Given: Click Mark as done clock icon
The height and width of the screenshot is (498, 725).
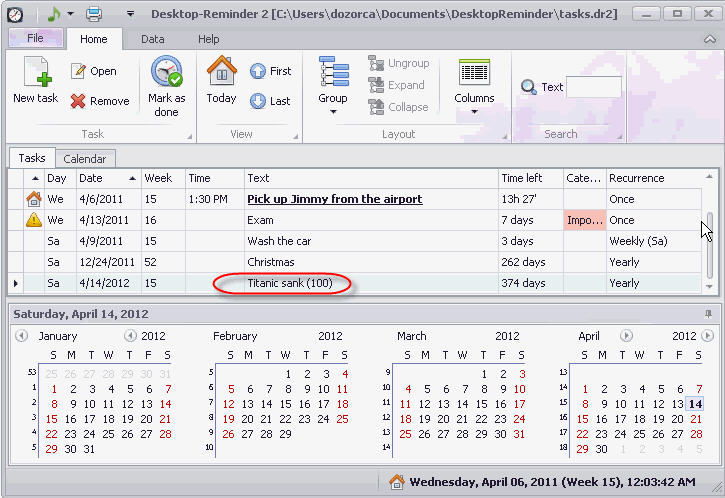Looking at the screenshot, I should click(166, 71).
